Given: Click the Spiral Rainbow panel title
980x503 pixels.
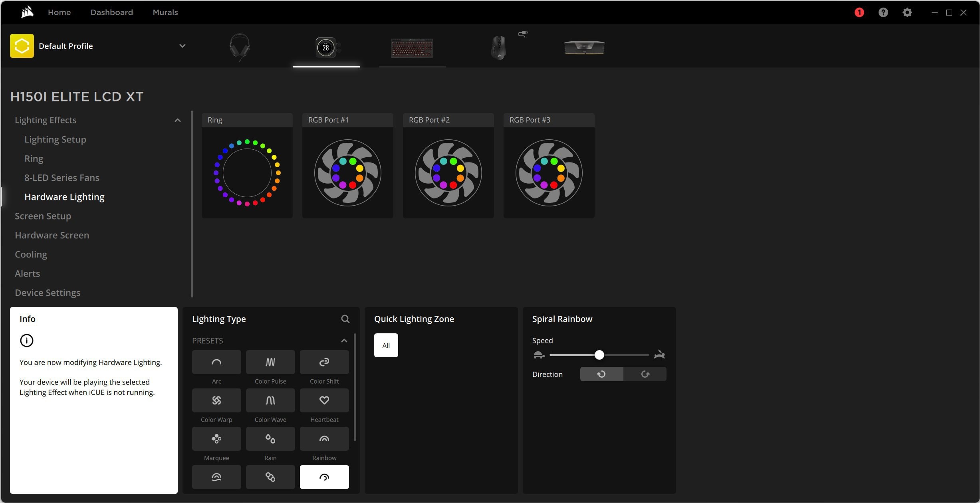Looking at the screenshot, I should click(562, 319).
